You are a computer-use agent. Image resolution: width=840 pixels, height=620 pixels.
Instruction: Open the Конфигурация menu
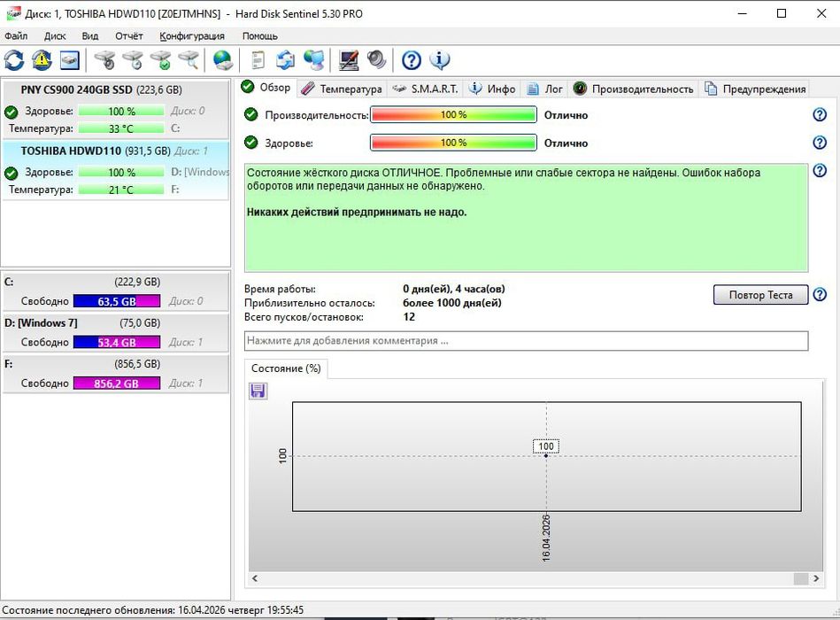click(x=192, y=36)
